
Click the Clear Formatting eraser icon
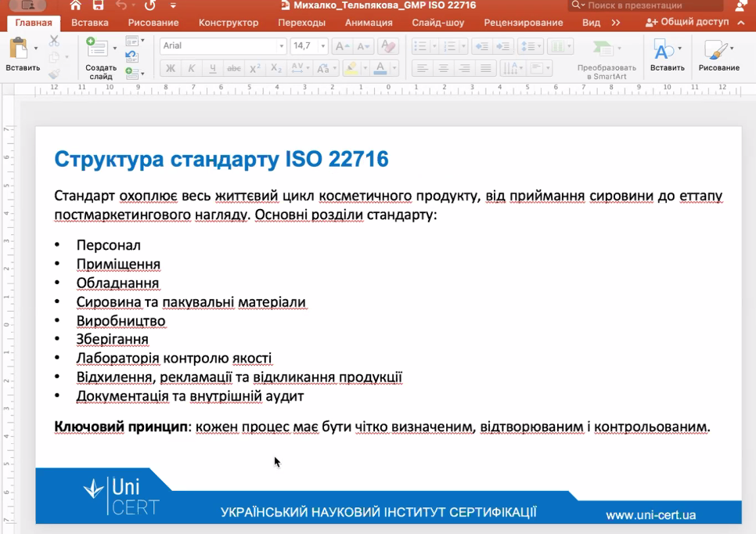point(388,46)
